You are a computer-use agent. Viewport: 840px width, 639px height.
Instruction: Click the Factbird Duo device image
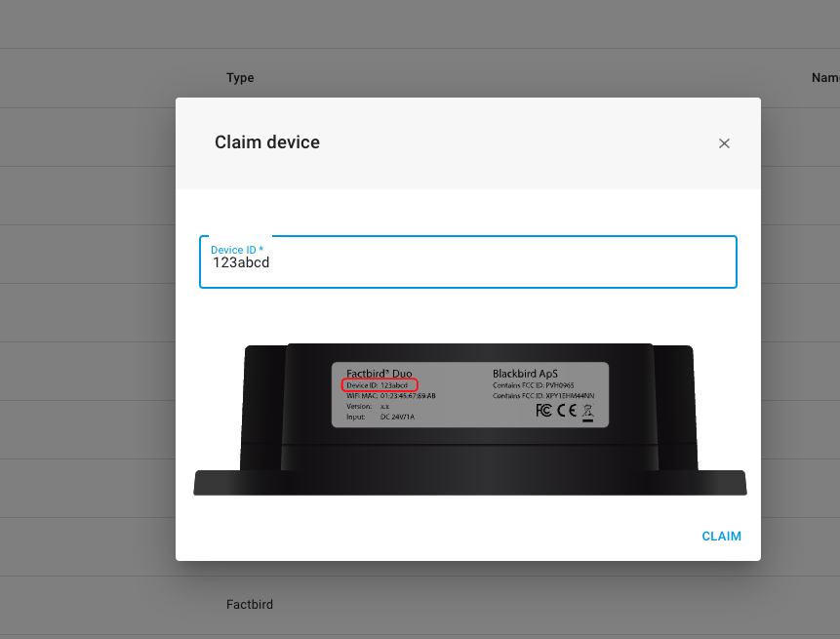pyautogui.click(x=470, y=419)
